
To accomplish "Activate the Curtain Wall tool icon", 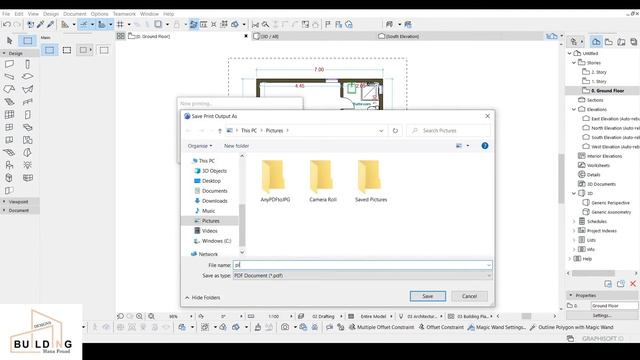I will (x=9, y=115).
